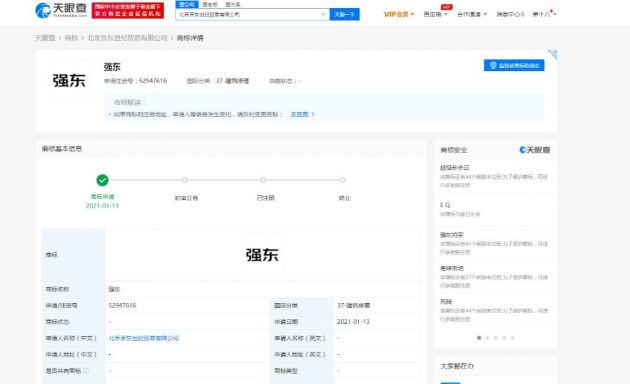Click the blue monitor trademark updates button
The width and height of the screenshot is (630, 384).
[514, 65]
